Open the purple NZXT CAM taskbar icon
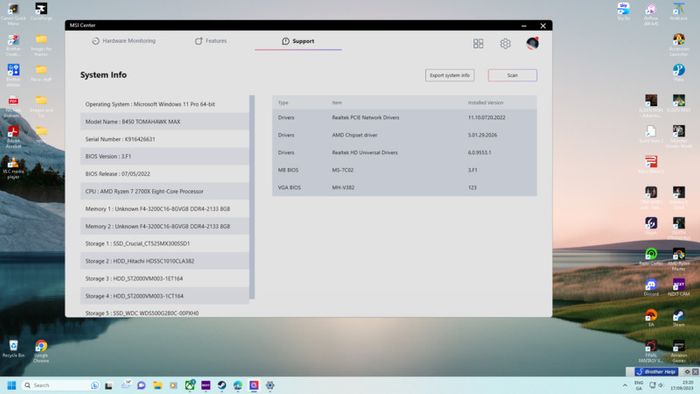 [206, 385]
